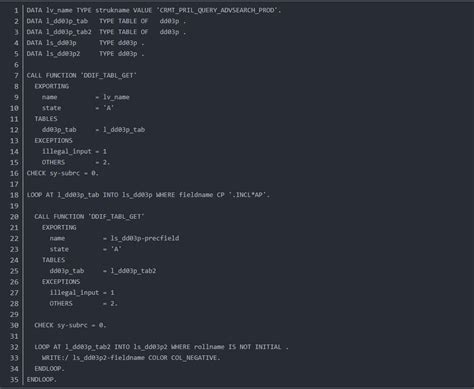Screen dimensions: 474x389
Task: Click line number 18 in the gutter
Action: 14,195
